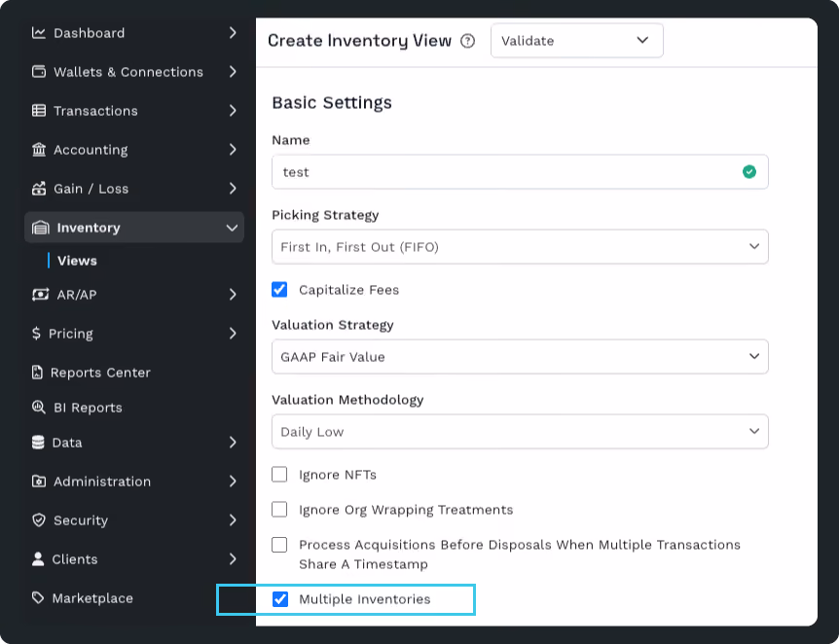Open help for Create Inventory View
Image resolution: width=839 pixels, height=644 pixels.
coord(467,41)
